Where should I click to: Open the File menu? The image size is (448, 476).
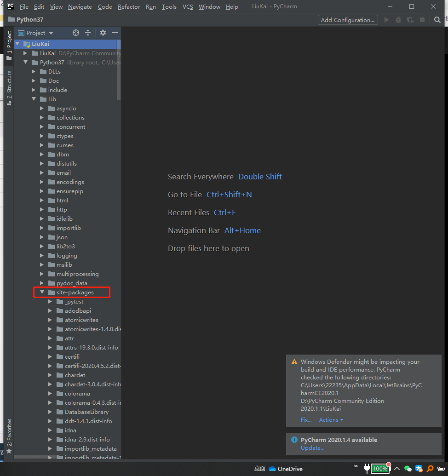(x=24, y=7)
